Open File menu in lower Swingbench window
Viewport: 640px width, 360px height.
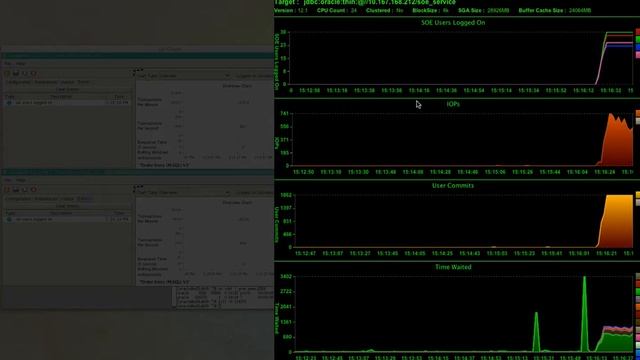click(8, 180)
